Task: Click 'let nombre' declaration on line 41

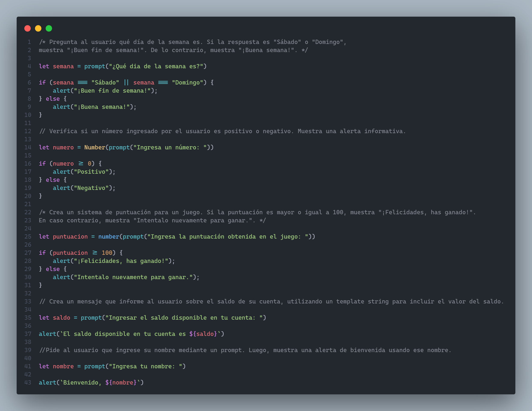Action: tap(56, 366)
